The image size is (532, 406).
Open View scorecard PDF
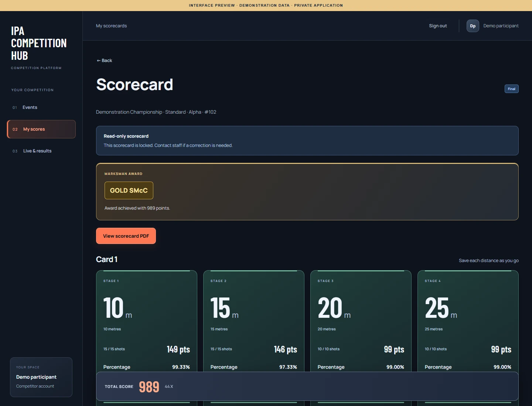coord(126,236)
